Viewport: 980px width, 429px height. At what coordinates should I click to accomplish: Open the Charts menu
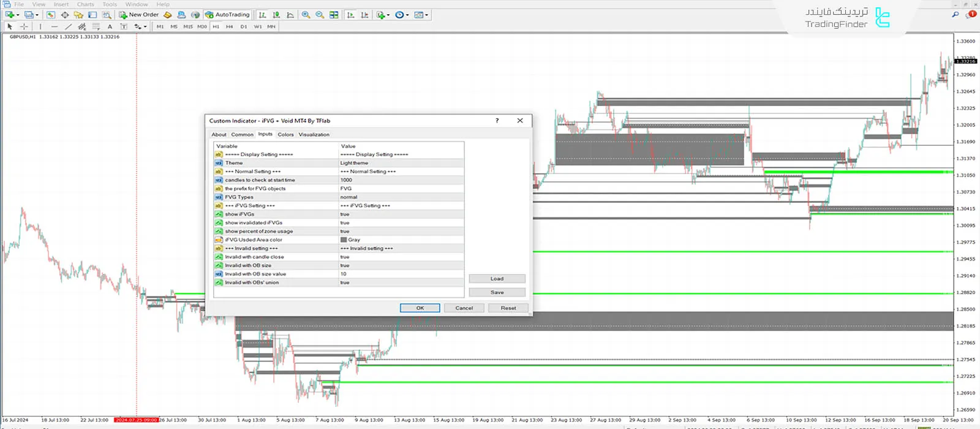click(x=85, y=4)
